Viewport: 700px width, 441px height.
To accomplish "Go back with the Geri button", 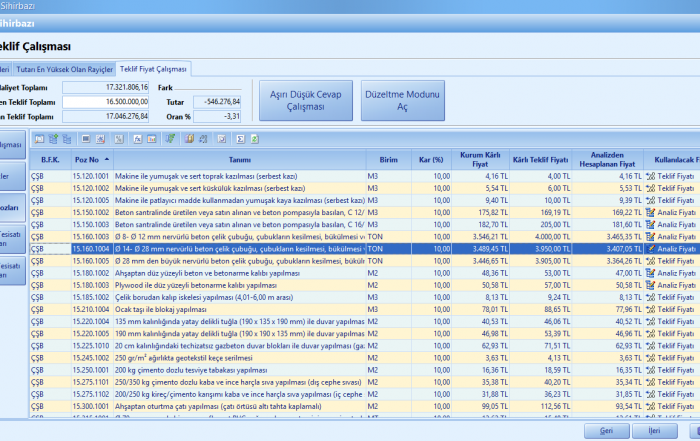I will click(x=606, y=429).
